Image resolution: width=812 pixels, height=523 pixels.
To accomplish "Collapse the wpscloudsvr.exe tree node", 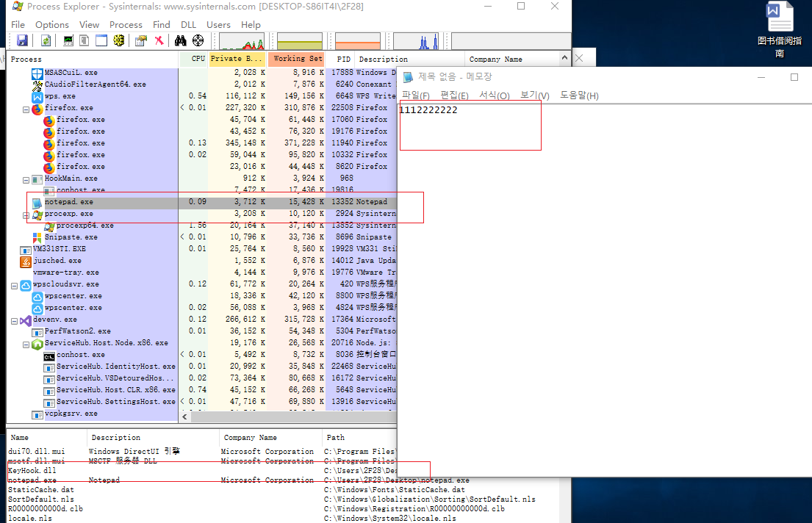I will point(15,286).
